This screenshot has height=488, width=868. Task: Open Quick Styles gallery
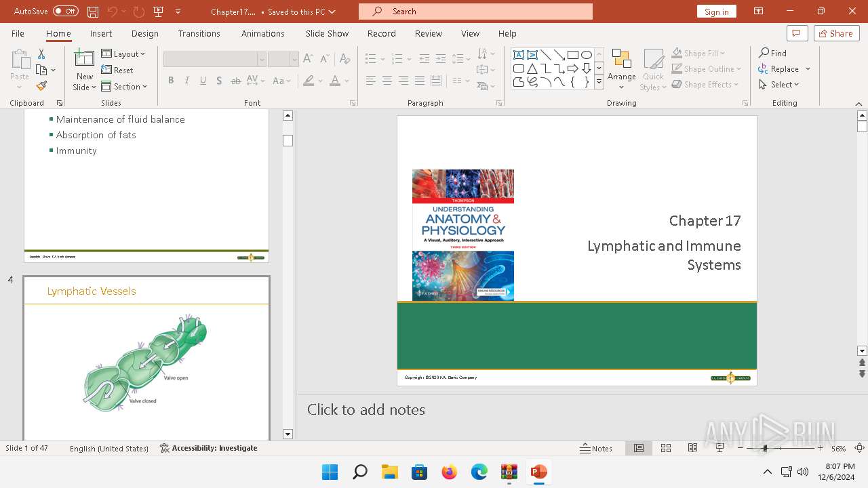(x=653, y=69)
